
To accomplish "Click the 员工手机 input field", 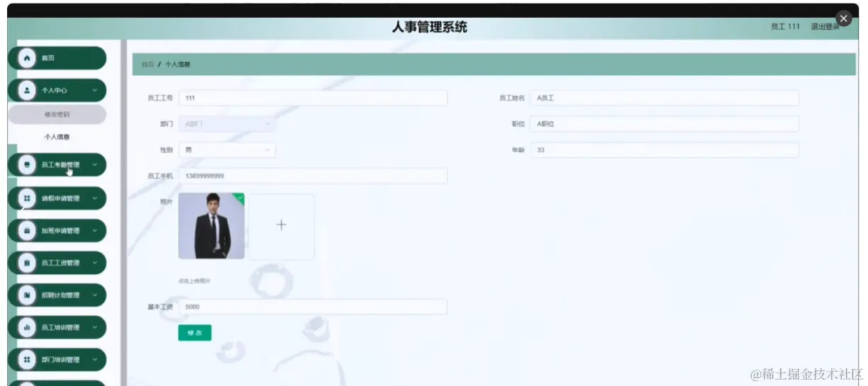I will click(x=313, y=176).
